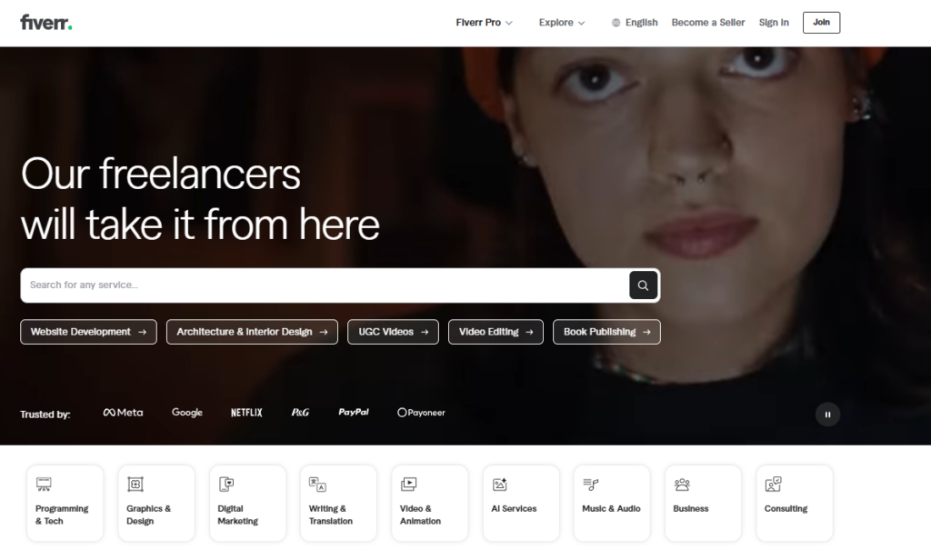The width and height of the screenshot is (931, 560).
Task: Choose the Writing & Translation category icon
Action: point(317,485)
